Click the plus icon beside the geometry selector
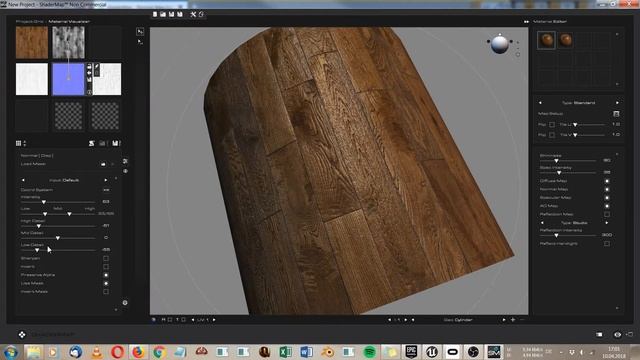The image size is (640, 360). pos(513,320)
